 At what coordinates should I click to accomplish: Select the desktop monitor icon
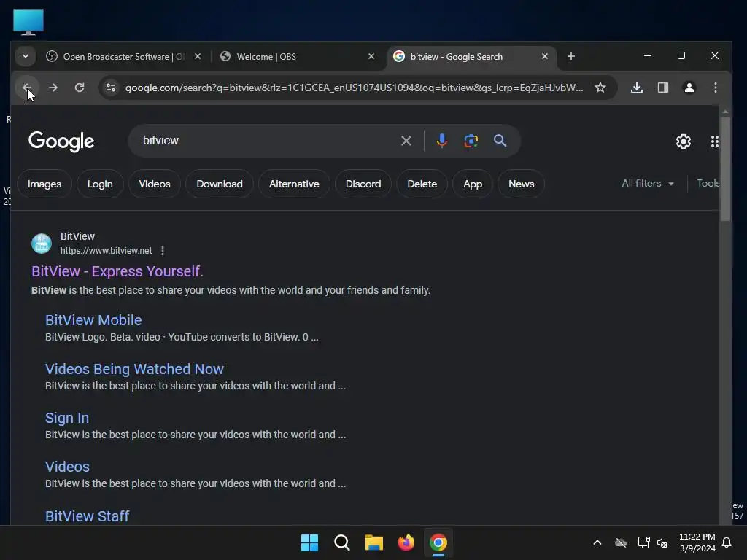[x=28, y=22]
